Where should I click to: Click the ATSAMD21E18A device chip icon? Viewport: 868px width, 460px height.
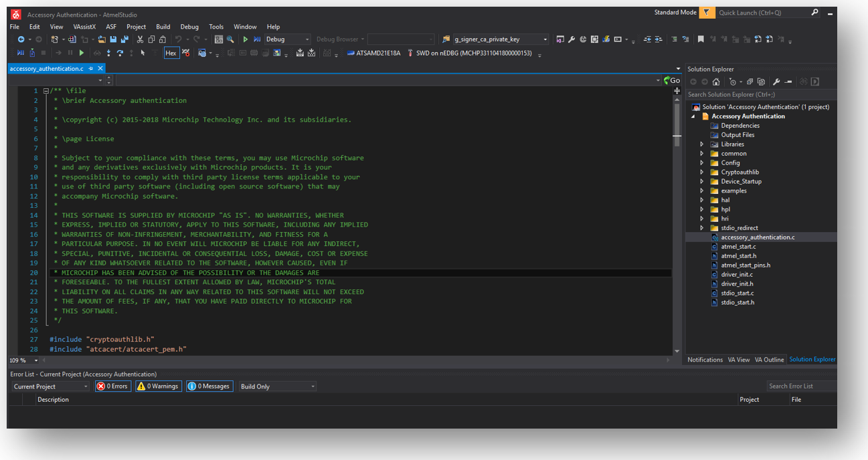[x=350, y=53]
